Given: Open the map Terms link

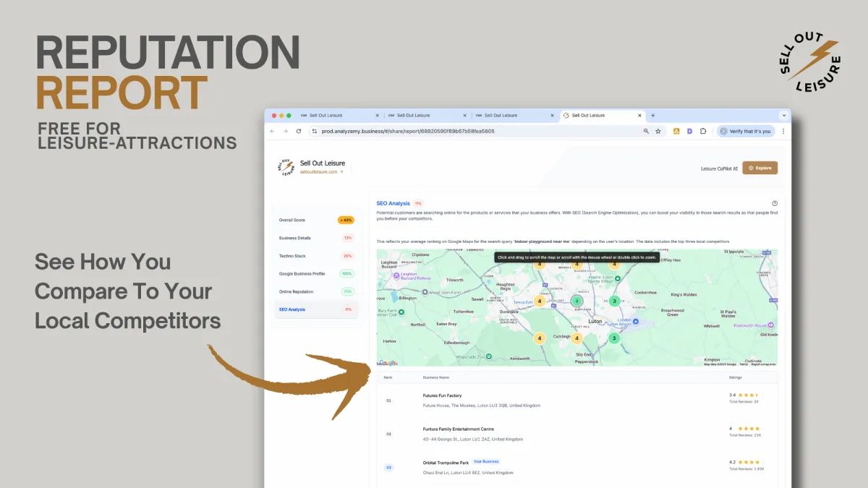Looking at the screenshot, I should (x=744, y=364).
